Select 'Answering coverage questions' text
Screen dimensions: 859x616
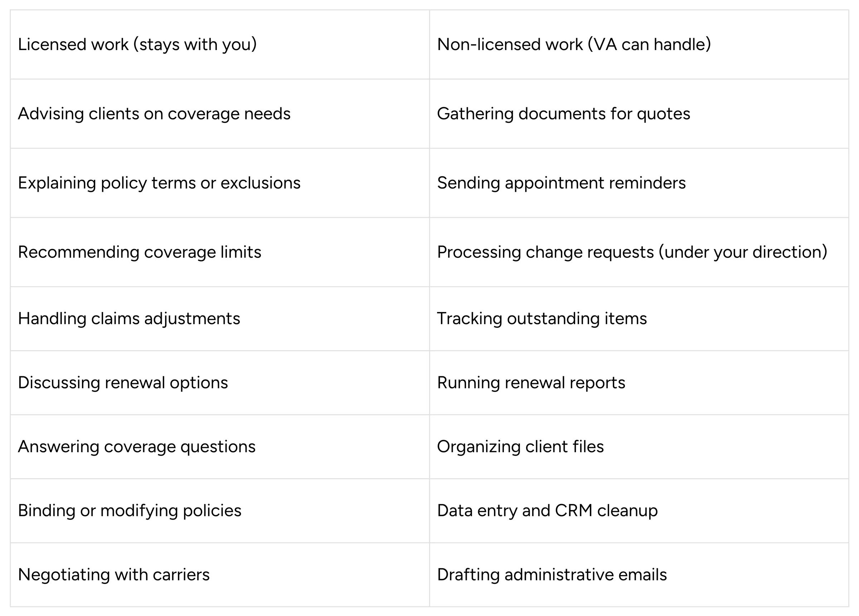point(137,447)
